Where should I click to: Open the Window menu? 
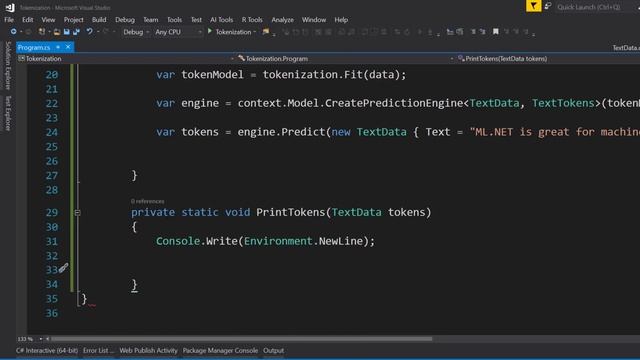pyautogui.click(x=314, y=20)
